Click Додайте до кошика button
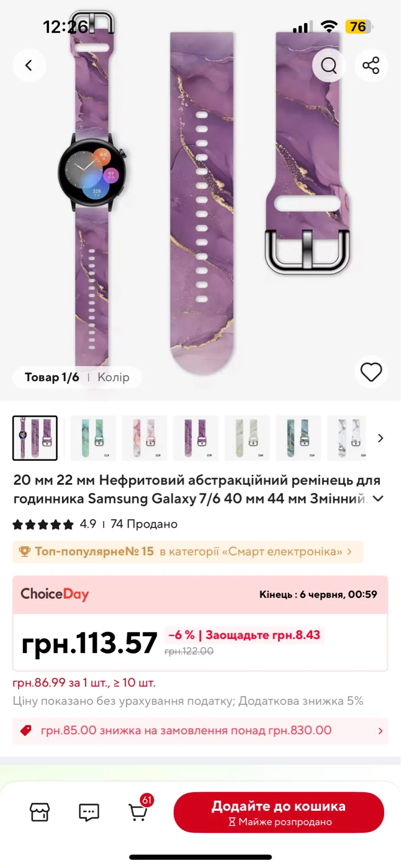Image resolution: width=401 pixels, height=868 pixels. pyautogui.click(x=279, y=812)
